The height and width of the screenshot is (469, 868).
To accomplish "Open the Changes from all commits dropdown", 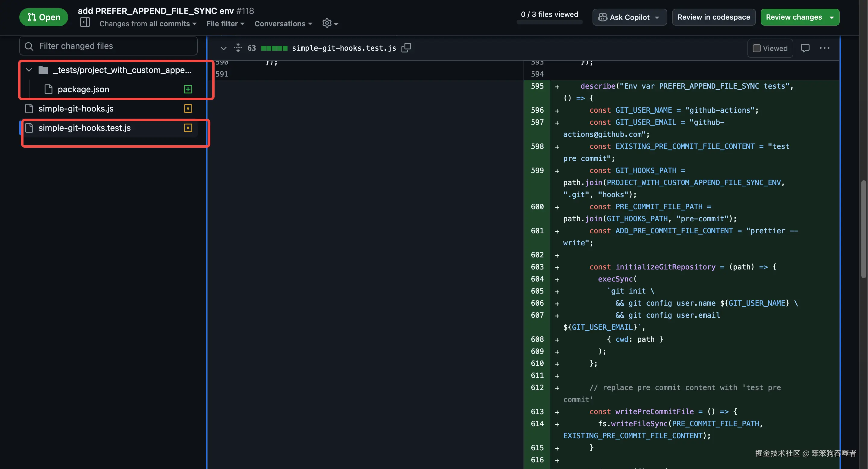I will click(x=148, y=24).
